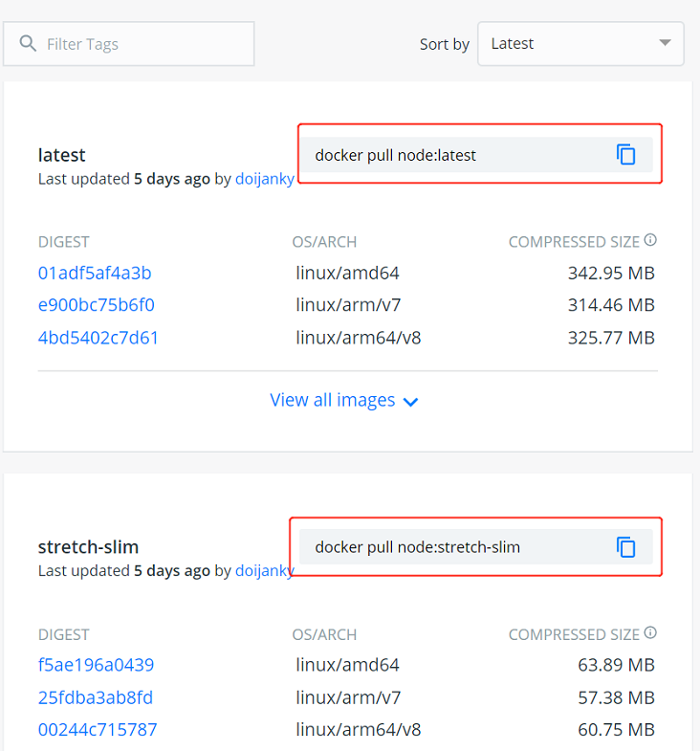Click the search magnifier icon in filter box

28,44
